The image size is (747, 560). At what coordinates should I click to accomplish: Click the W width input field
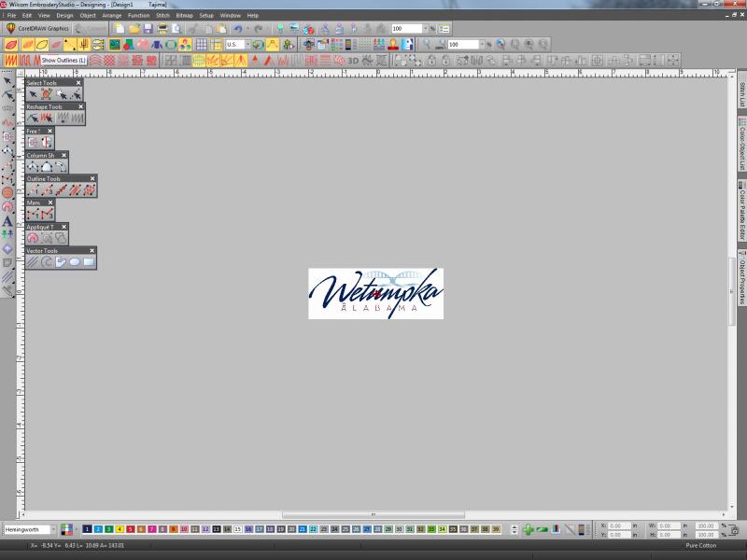point(668,525)
